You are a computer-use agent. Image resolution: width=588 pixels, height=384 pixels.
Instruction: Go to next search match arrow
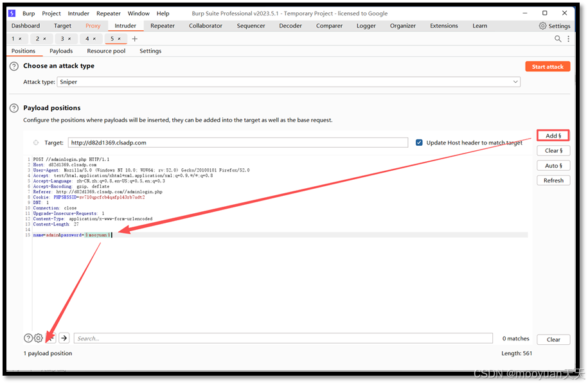click(64, 338)
